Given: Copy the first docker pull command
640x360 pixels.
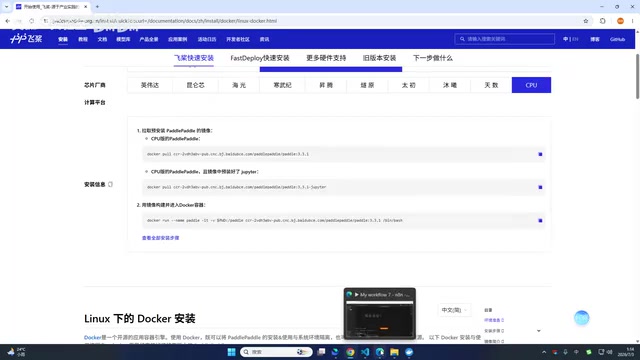Looking at the screenshot, I should tap(540, 154).
